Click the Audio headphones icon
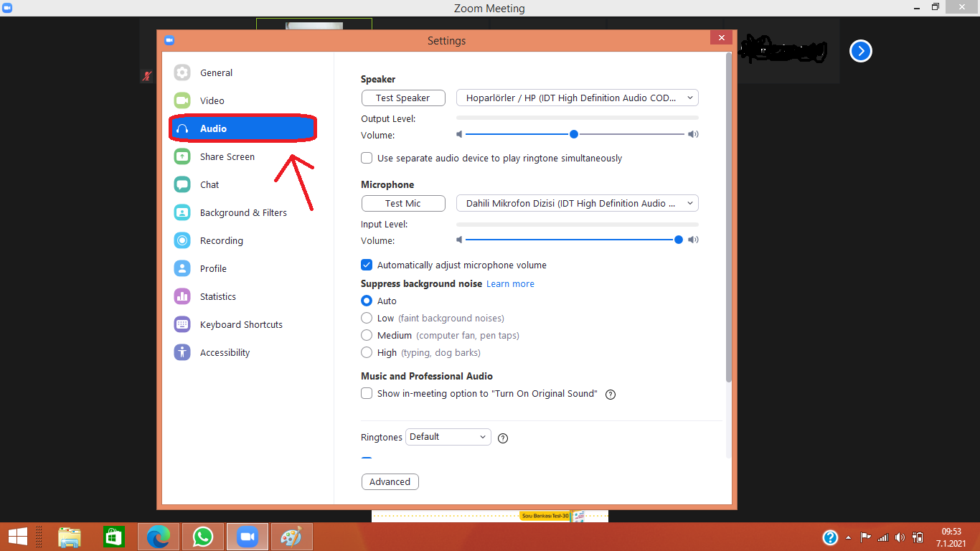The width and height of the screenshot is (980, 551). (182, 128)
